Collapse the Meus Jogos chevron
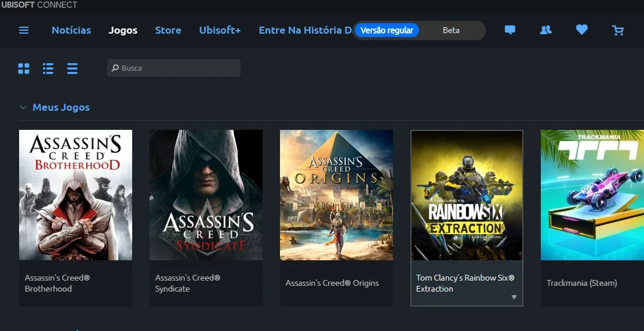The image size is (644, 331). point(23,108)
